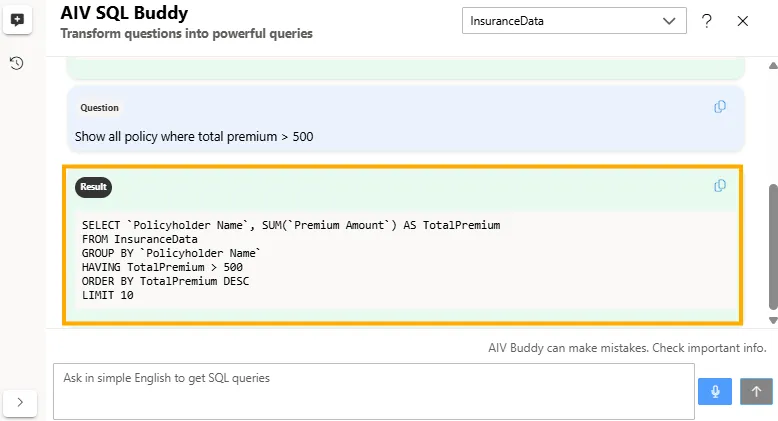
Task: Click the "Show all policy" question text
Action: pyautogui.click(x=194, y=136)
